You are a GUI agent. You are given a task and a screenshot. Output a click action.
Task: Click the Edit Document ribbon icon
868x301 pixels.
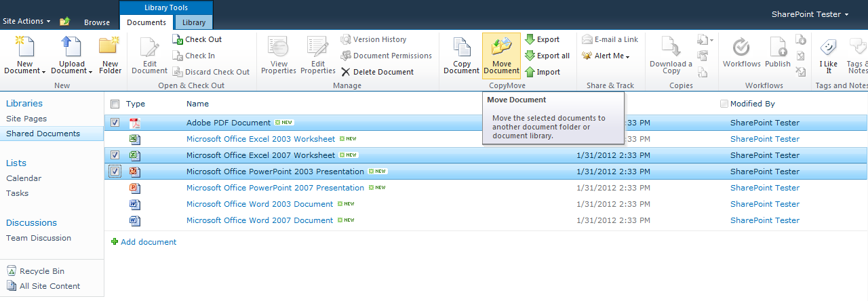point(149,46)
